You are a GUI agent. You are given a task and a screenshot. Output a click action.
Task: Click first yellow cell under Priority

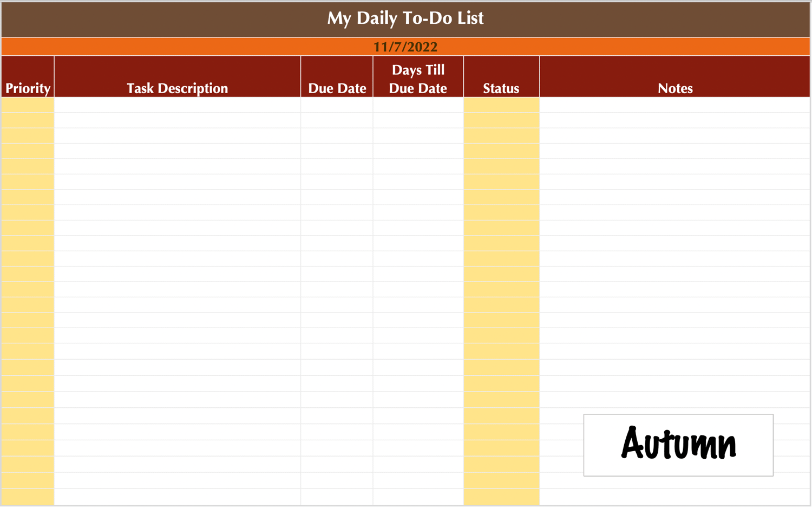[x=28, y=105]
